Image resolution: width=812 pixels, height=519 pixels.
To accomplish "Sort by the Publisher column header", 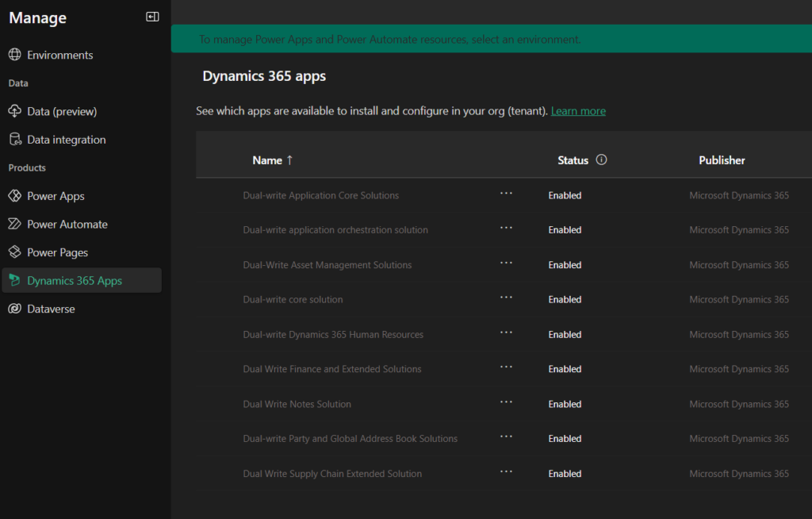I will pyautogui.click(x=722, y=160).
